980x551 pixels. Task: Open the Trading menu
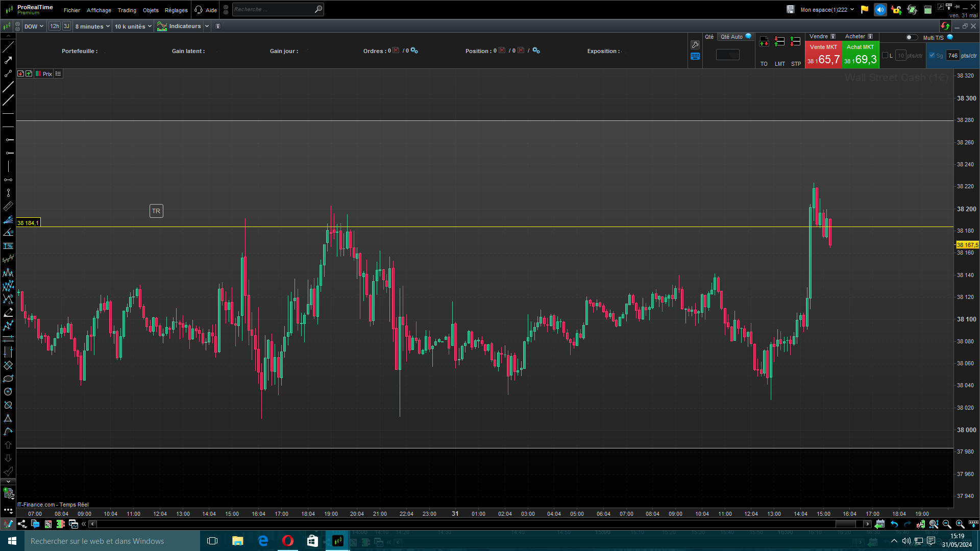click(127, 10)
